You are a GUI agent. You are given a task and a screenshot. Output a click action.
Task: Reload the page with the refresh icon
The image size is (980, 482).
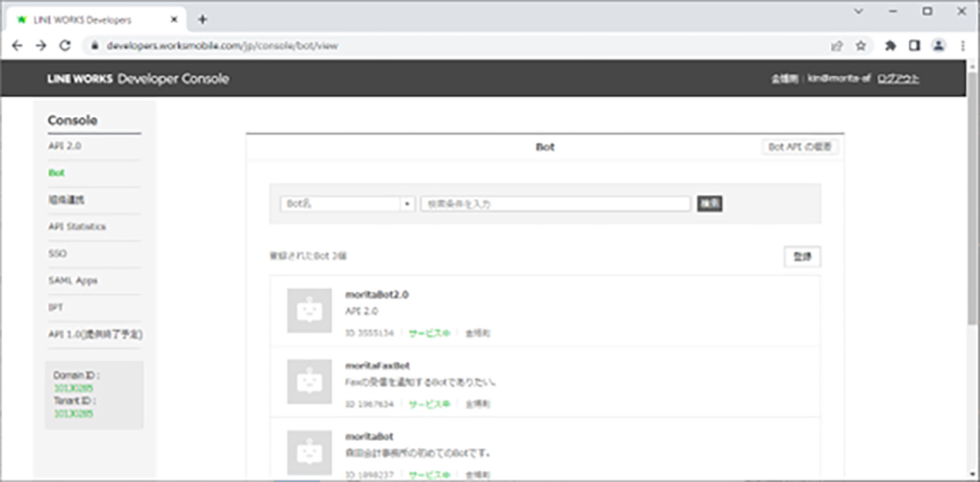[65, 46]
